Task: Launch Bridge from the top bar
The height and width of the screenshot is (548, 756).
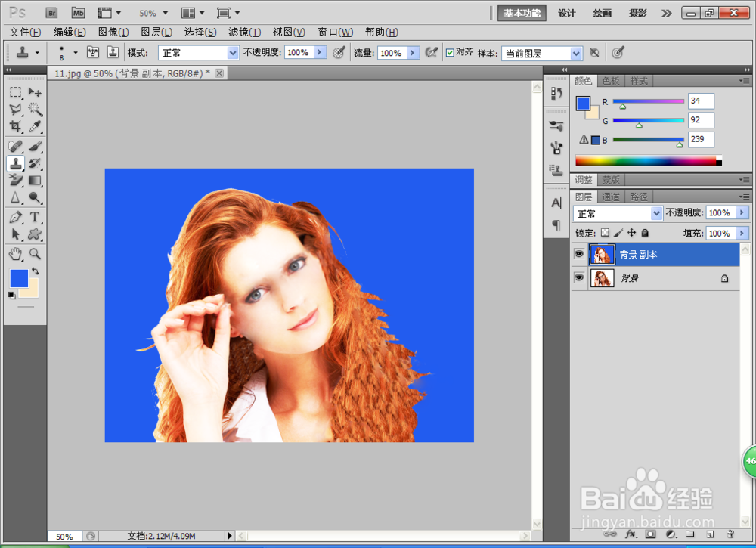Action: pos(51,13)
